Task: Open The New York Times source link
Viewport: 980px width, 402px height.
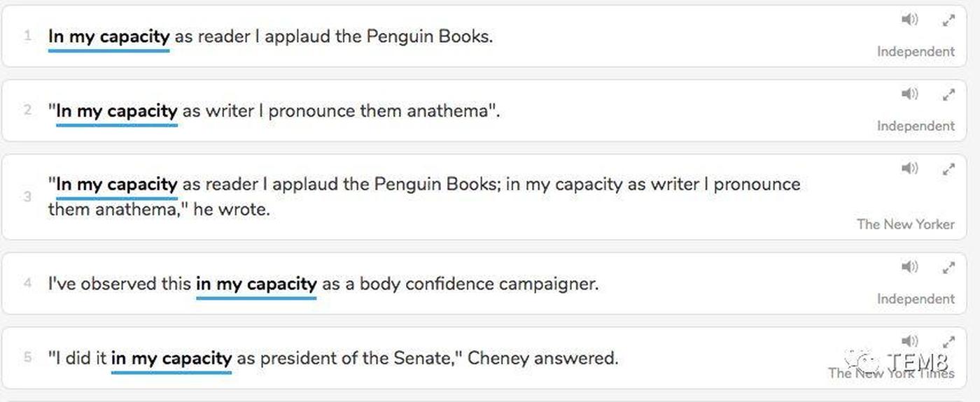Action: pyautogui.click(x=891, y=373)
